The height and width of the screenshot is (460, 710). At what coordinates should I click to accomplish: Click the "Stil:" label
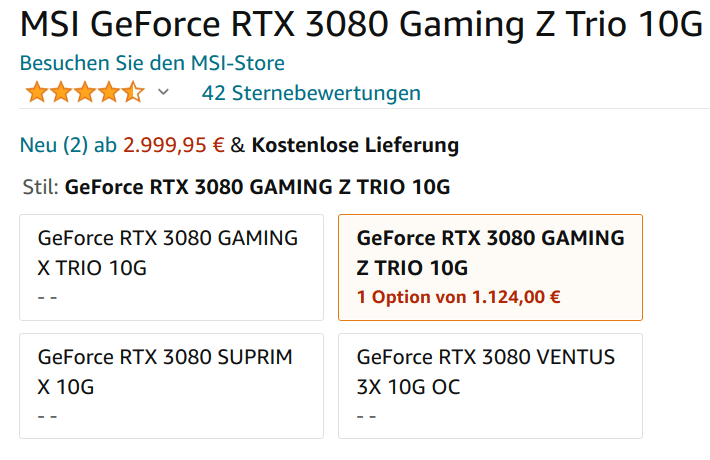40,187
